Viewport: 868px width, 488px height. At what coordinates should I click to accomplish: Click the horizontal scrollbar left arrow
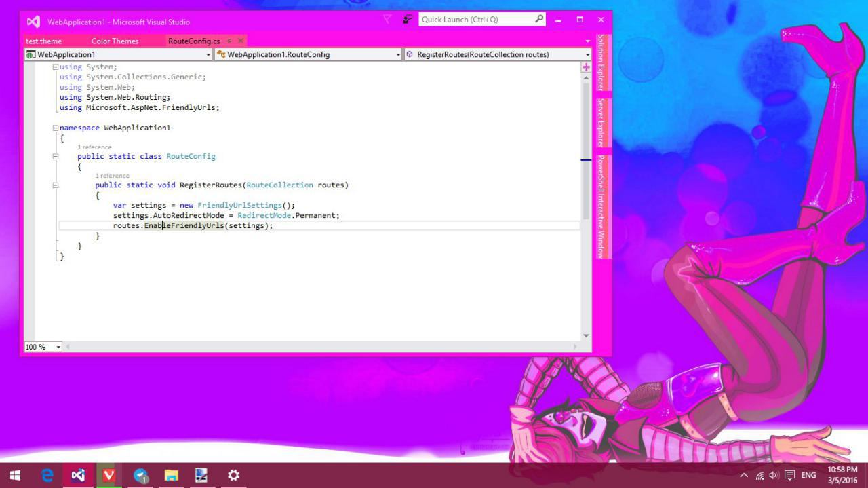tap(68, 347)
